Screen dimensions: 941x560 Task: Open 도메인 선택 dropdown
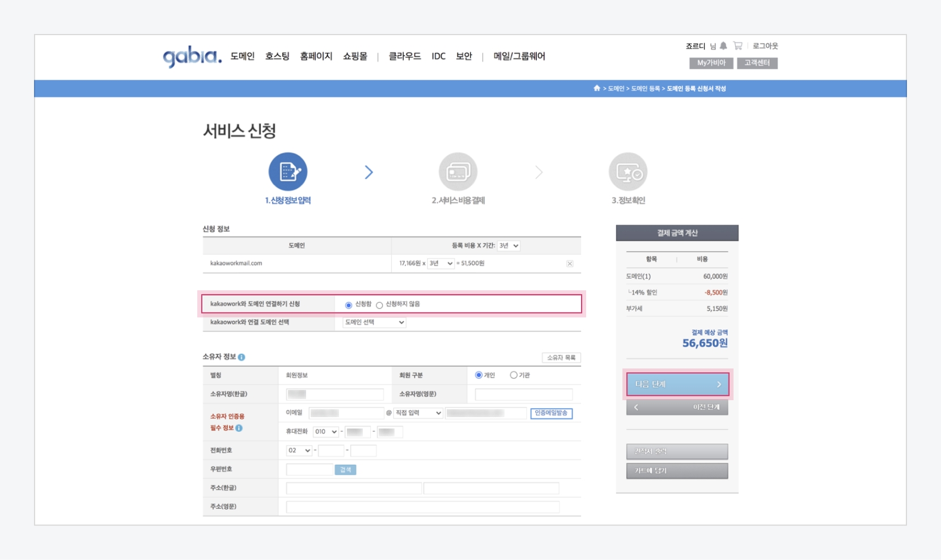tap(374, 323)
